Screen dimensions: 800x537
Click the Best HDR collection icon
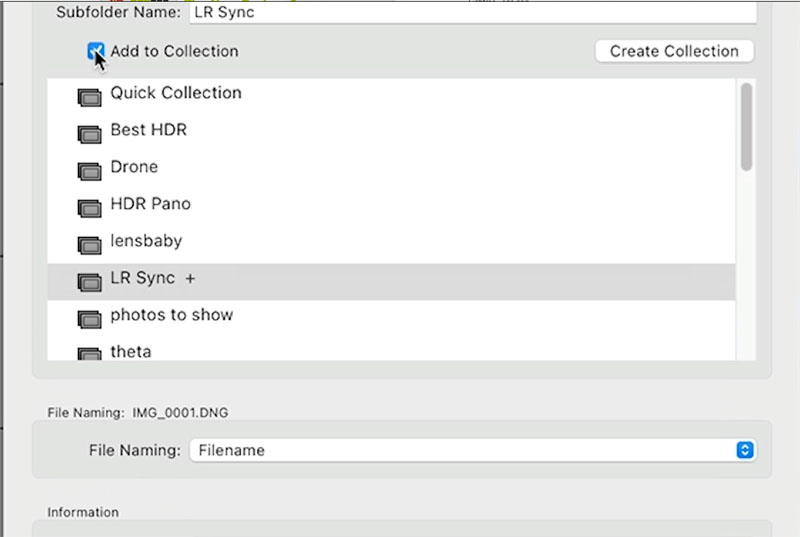(89, 134)
